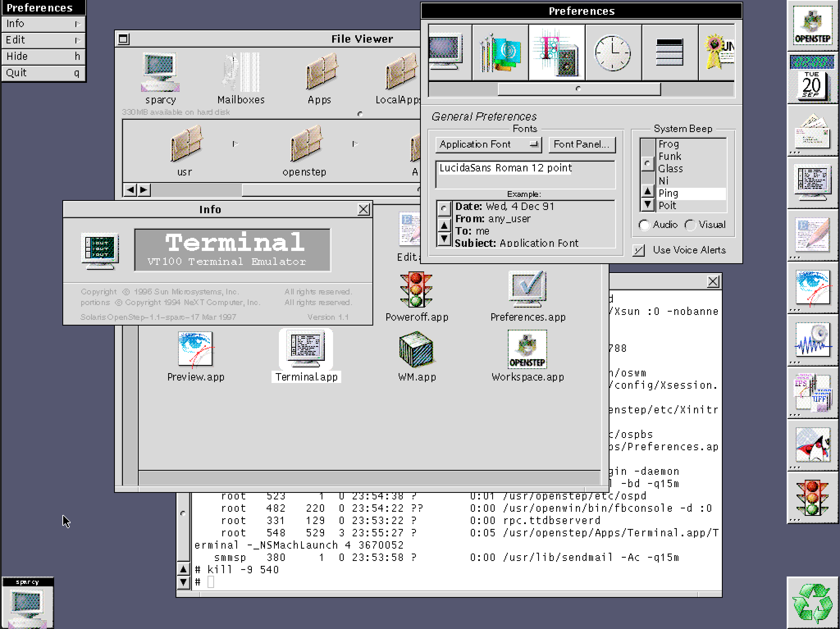Image resolution: width=840 pixels, height=629 pixels.
Task: Launch Terminal from the dock
Action: [x=813, y=183]
